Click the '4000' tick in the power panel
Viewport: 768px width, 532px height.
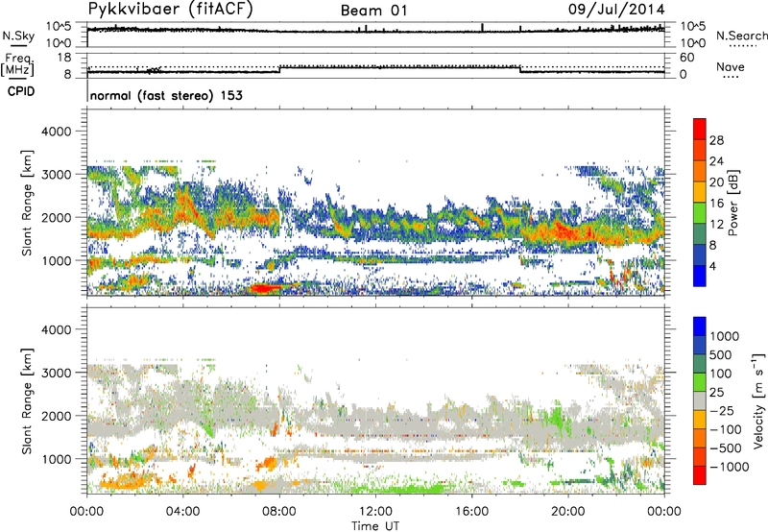[57, 132]
